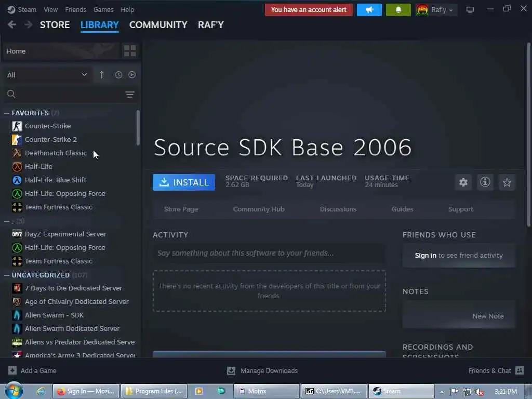Toggle the recent activity clock filter
This screenshot has height=399, width=532.
point(118,75)
